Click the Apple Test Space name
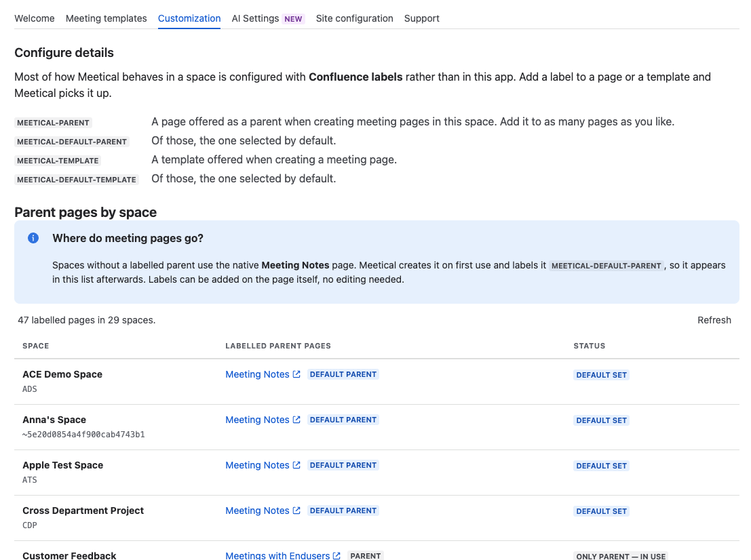The height and width of the screenshot is (560, 751). pyautogui.click(x=62, y=465)
